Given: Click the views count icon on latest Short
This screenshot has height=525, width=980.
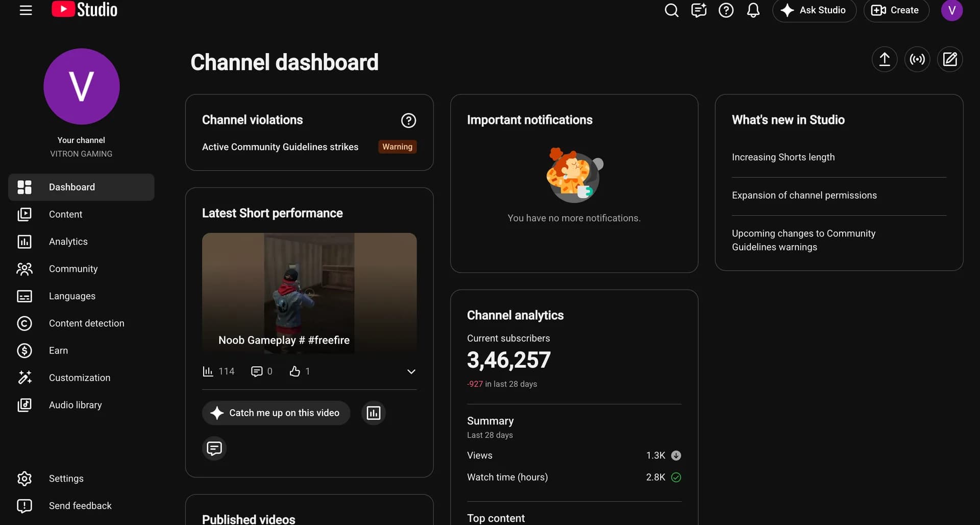Looking at the screenshot, I should coord(208,371).
